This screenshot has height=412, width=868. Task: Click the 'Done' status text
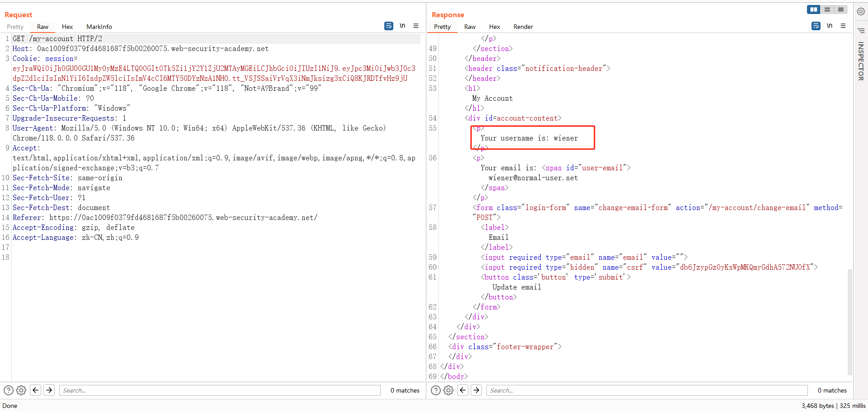click(10, 406)
